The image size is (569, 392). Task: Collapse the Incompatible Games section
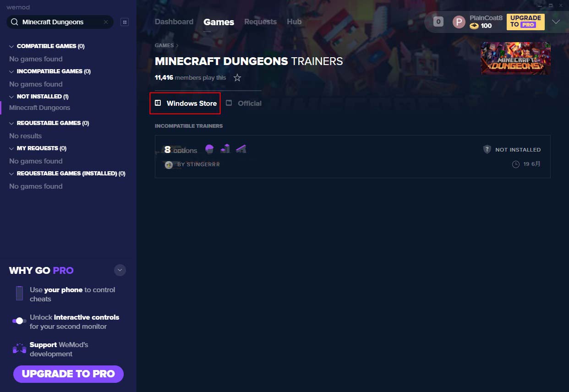(x=11, y=71)
